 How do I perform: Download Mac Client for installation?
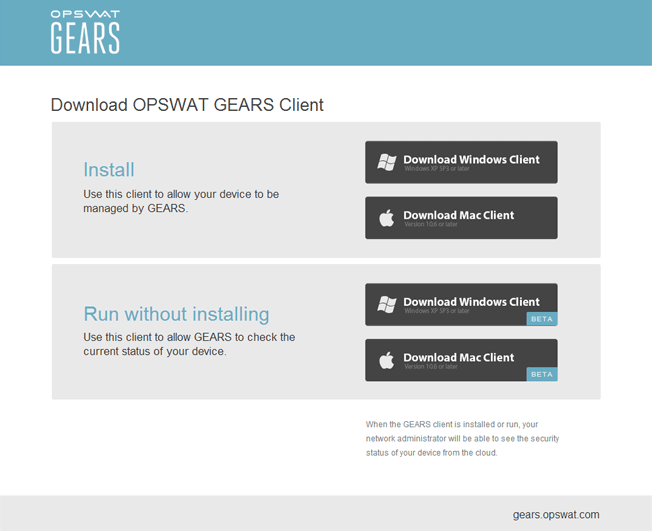[x=461, y=218]
